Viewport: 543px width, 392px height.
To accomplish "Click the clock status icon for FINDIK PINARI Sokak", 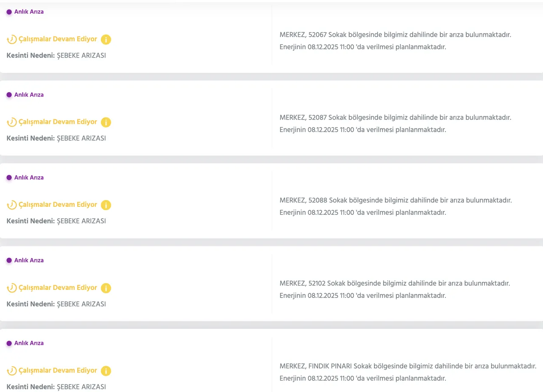I will [x=12, y=371].
